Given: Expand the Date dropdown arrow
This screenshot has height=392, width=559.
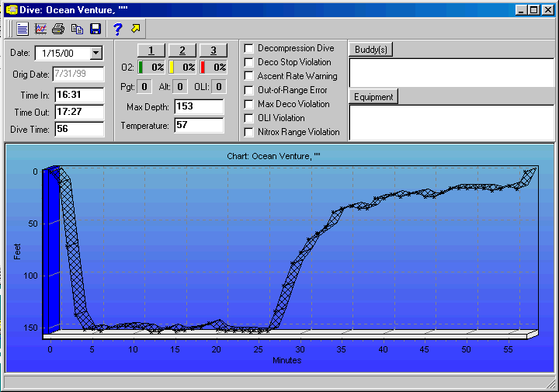Looking at the screenshot, I should (96, 53).
